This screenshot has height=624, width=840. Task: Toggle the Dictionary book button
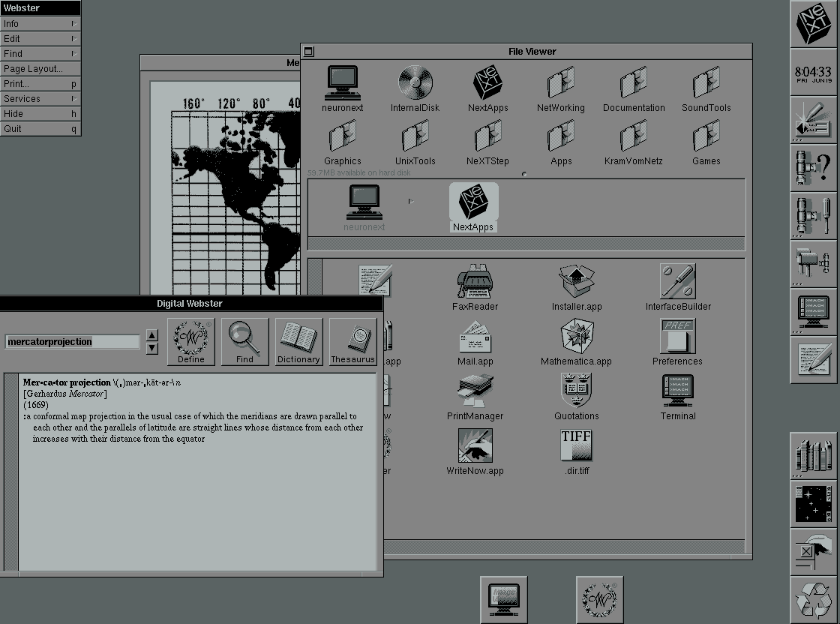click(299, 342)
